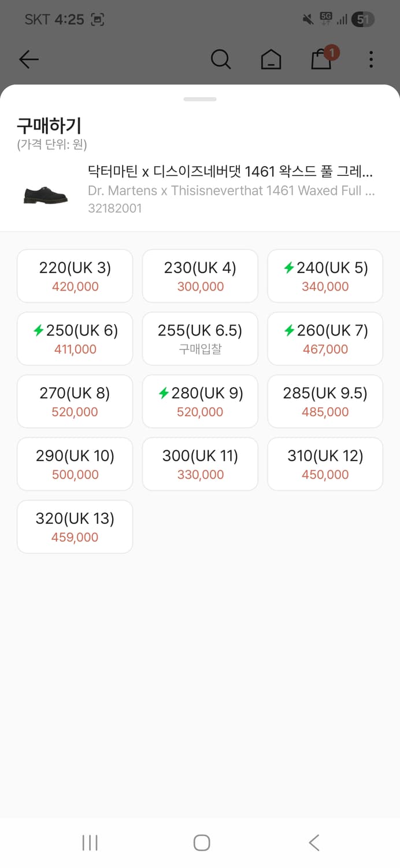This screenshot has height=868, width=400.
Task: Select fast-delivery size 240(UK 5)
Action: [325, 276]
